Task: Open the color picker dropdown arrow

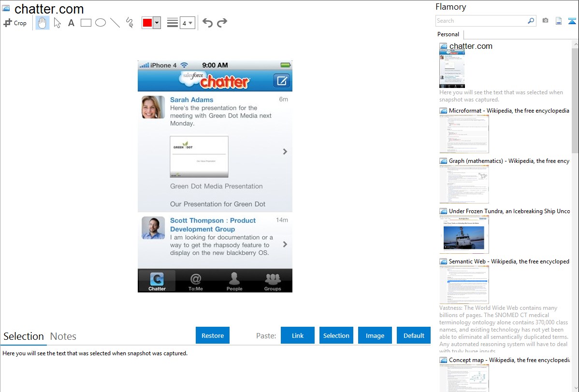Action: [x=157, y=23]
